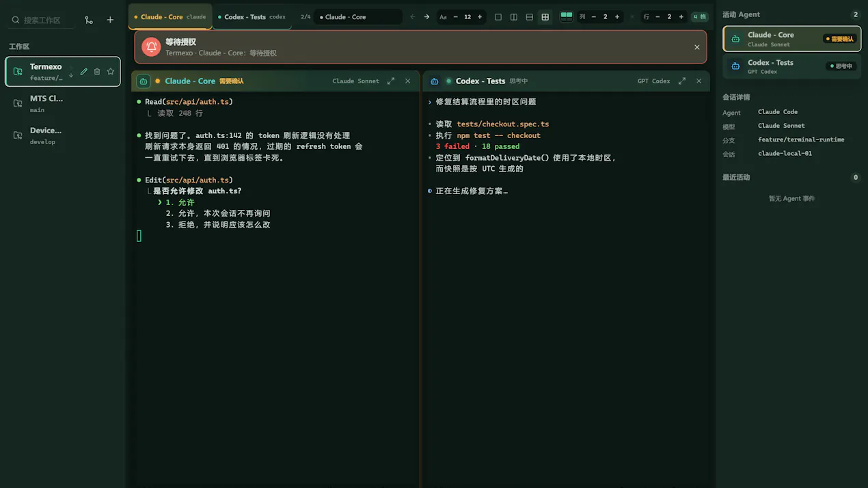Viewport: 868px width, 488px height.
Task: Increase row count (行)
Action: point(681,16)
